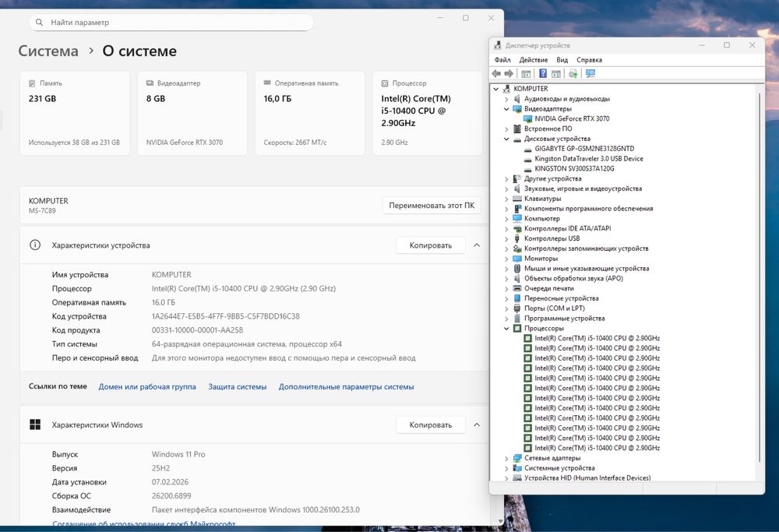Expand the Контроллеры IDE ATA/ATAPI category

[x=506, y=228]
